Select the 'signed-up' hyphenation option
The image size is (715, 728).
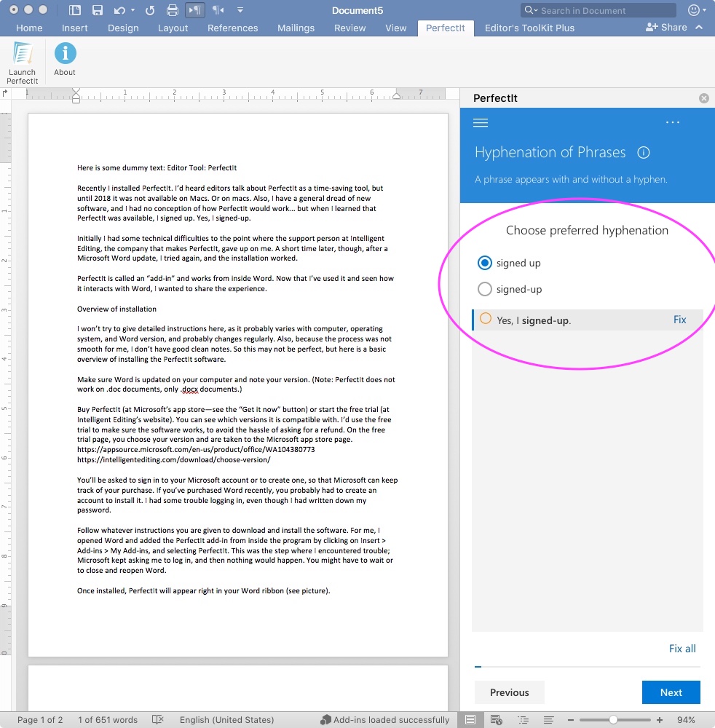[x=484, y=288]
